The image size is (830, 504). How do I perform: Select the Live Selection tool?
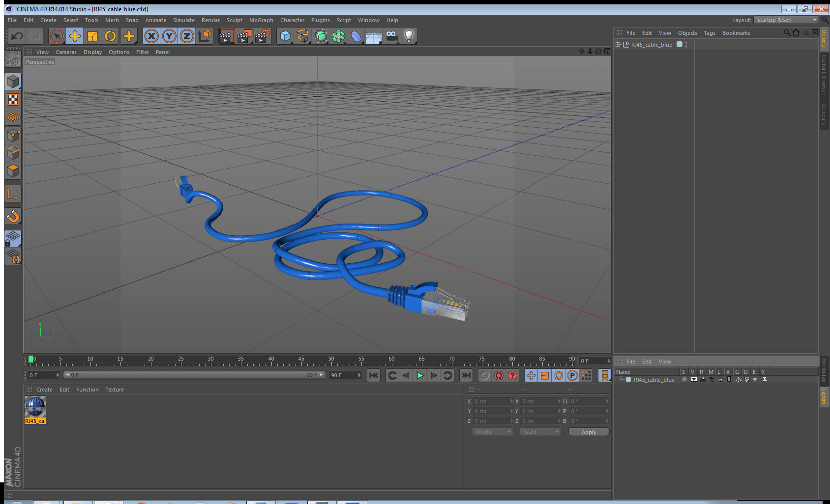point(57,36)
